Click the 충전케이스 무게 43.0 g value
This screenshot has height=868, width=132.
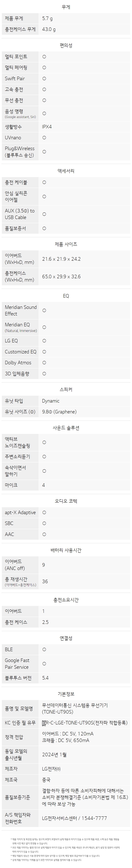pos(49,29)
